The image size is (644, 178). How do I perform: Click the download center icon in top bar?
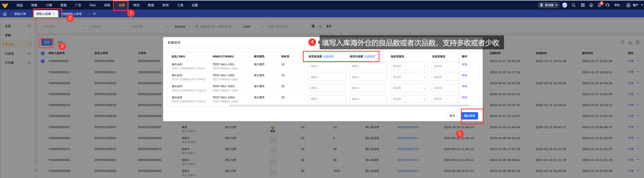click(x=591, y=5)
